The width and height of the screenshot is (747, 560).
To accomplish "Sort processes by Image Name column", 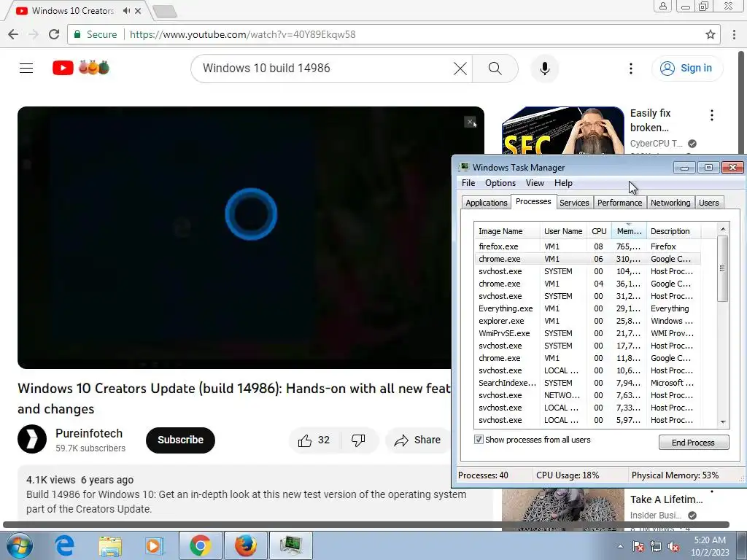I will point(506,231).
